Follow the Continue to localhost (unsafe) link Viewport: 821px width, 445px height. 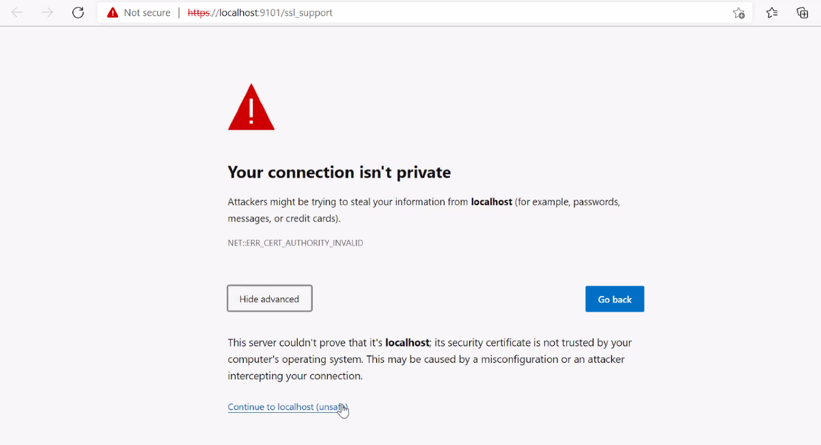287,407
